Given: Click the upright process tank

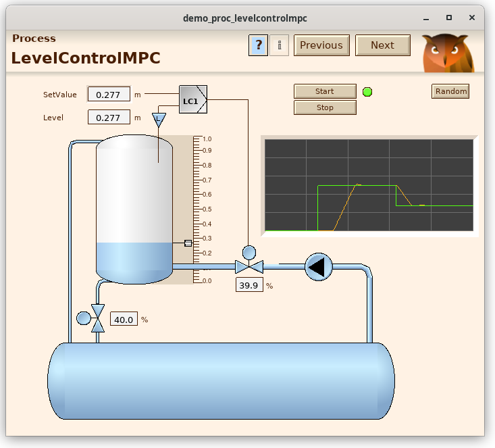Looking at the screenshot, I should coord(134,209).
